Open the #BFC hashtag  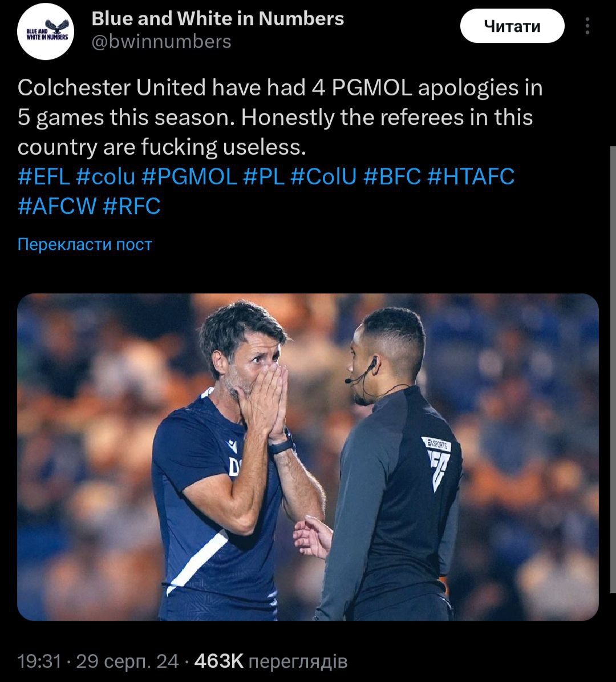[x=392, y=176]
